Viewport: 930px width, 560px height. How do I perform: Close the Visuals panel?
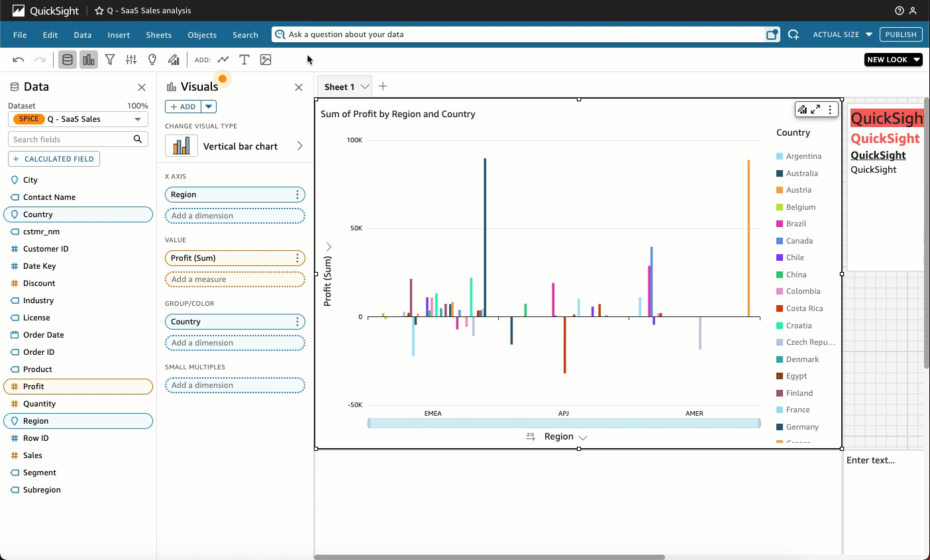coord(299,87)
